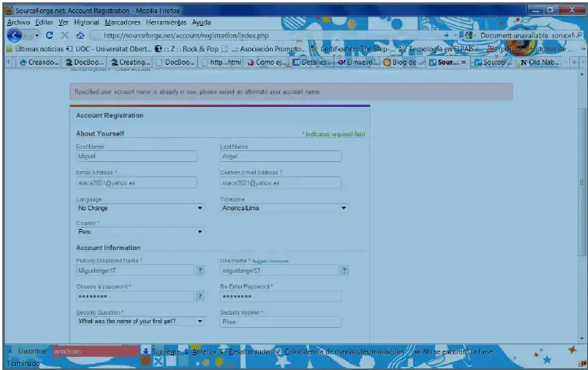This screenshot has height=370, width=588.
Task: Click the First Name field containing Miguel
Action: pyautogui.click(x=136, y=156)
